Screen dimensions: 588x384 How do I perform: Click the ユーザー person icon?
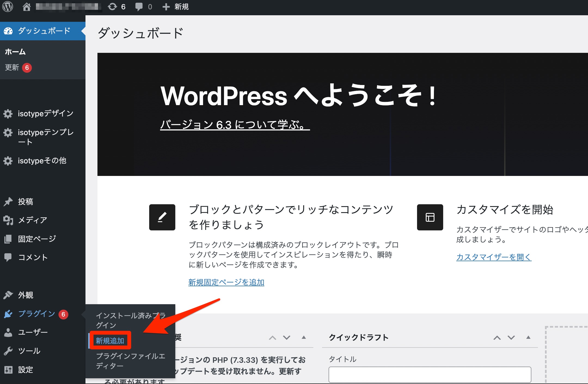(8, 332)
